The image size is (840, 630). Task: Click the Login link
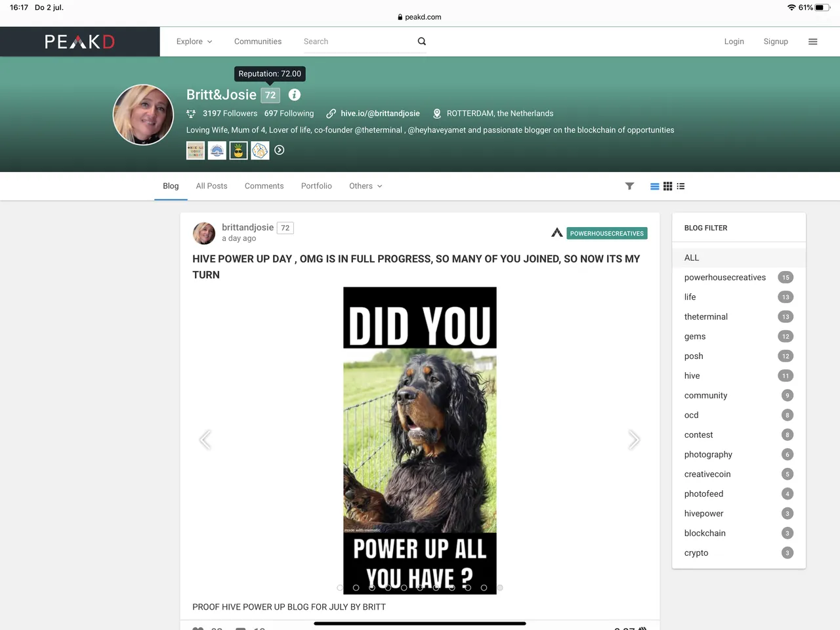coord(734,41)
